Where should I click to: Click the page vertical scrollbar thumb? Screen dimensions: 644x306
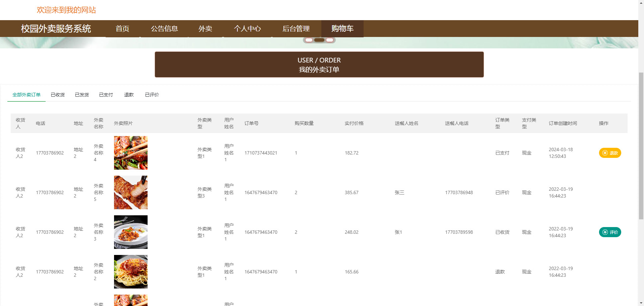[x=641, y=146]
